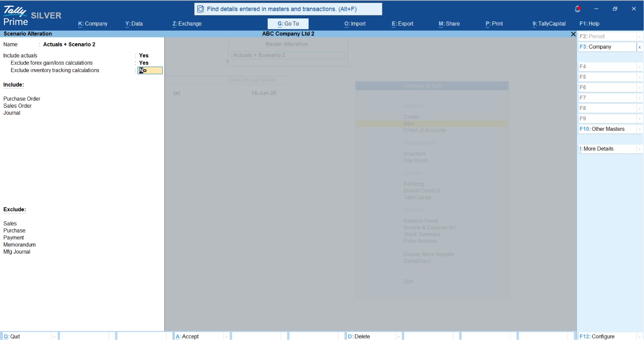Click the Find details search field

(x=288, y=9)
